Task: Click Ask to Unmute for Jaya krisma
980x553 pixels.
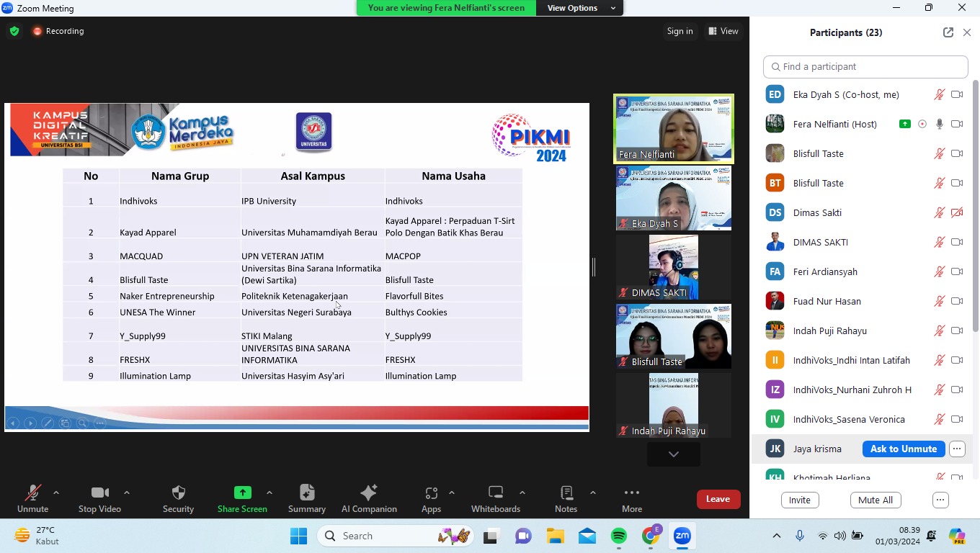Action: coord(903,449)
